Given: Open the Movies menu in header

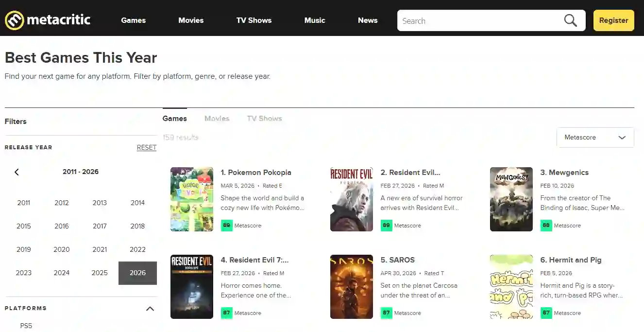Looking at the screenshot, I should (x=191, y=20).
